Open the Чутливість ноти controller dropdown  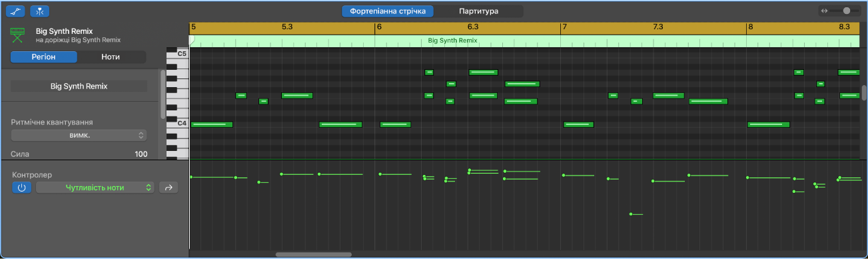point(95,188)
